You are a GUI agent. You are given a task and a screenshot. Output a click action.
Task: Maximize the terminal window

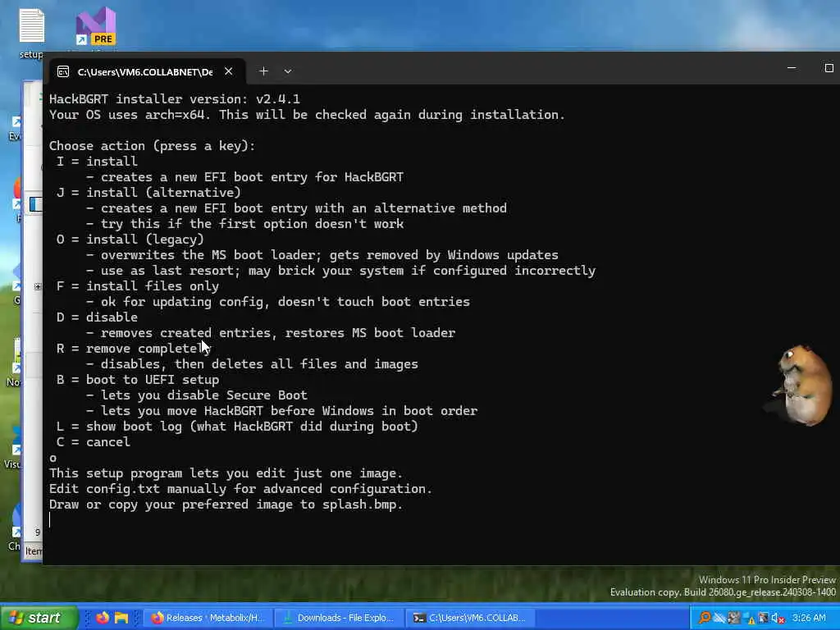(829, 68)
